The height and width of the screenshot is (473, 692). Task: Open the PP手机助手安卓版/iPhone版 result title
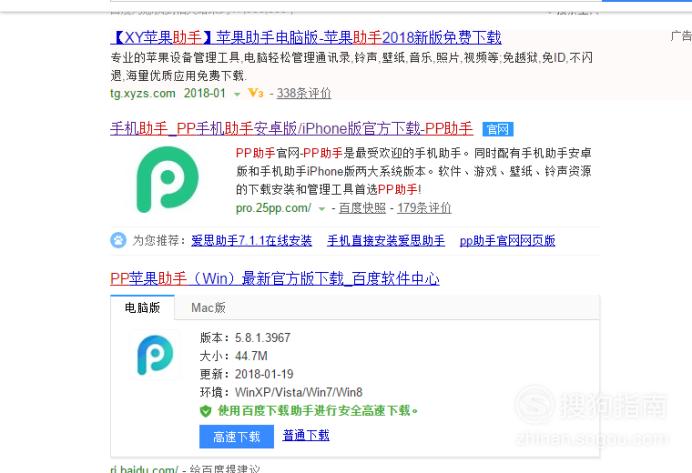pyautogui.click(x=292, y=128)
